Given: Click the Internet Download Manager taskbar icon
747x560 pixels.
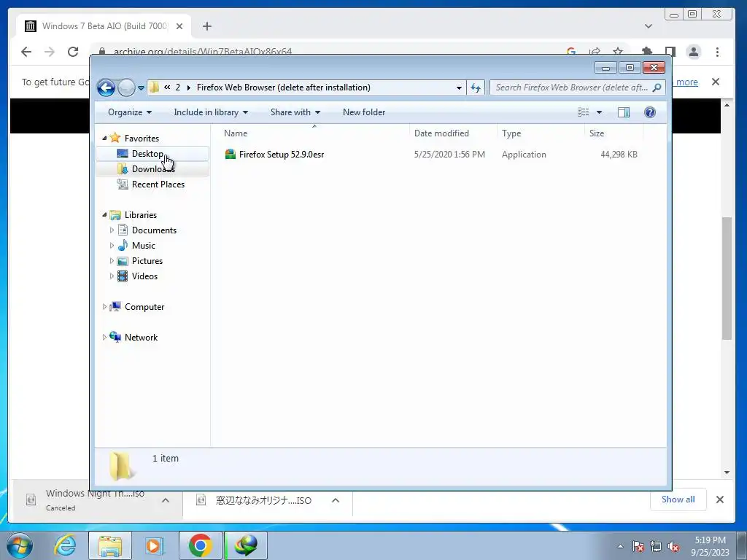Looking at the screenshot, I should [246, 545].
